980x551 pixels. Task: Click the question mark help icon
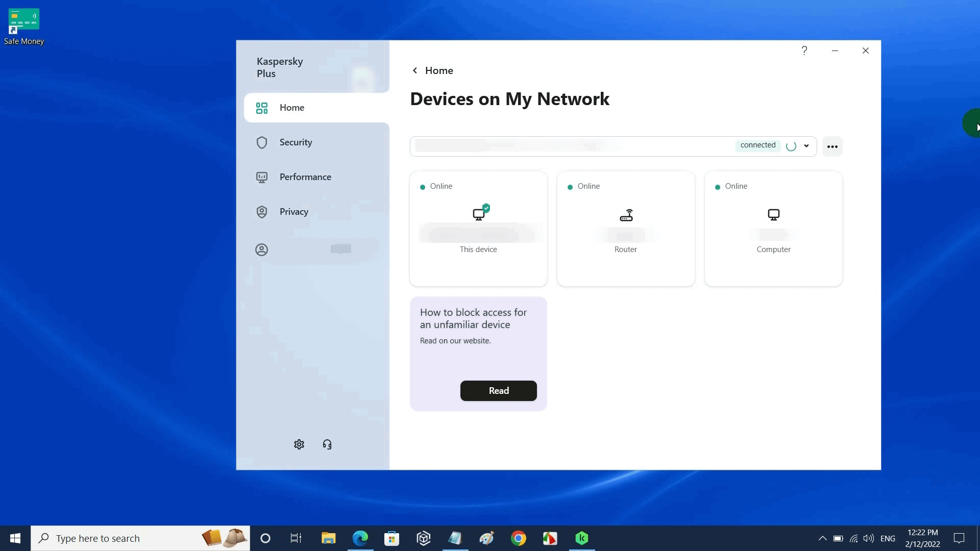[804, 51]
